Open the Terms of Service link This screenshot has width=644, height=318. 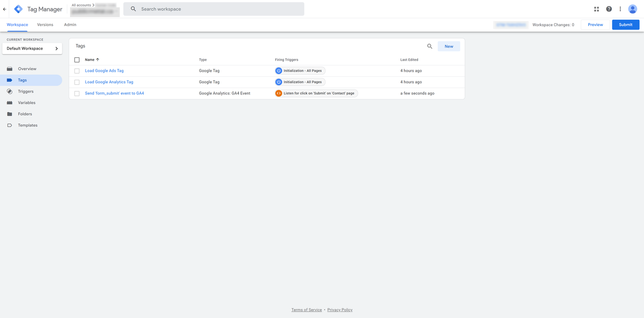pos(306,310)
